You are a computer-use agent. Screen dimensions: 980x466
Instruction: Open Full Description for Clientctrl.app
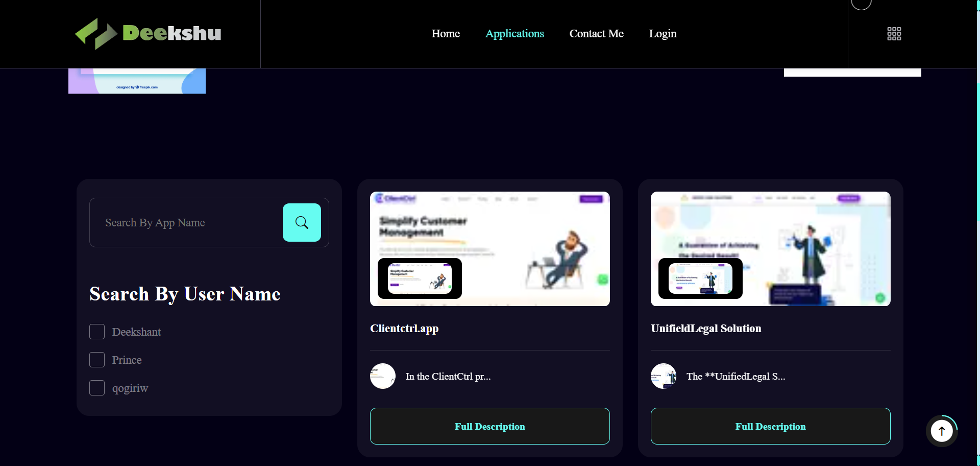click(x=489, y=426)
